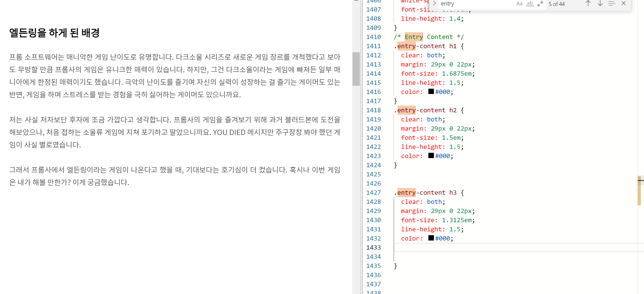644x294 pixels.
Task: Toggle find in selection icon
Action: [x=611, y=3]
